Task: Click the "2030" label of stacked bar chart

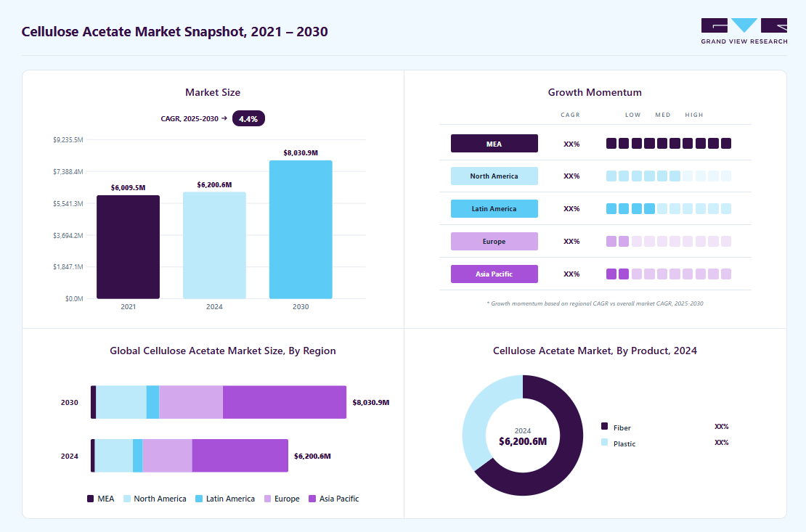Action: (70, 403)
